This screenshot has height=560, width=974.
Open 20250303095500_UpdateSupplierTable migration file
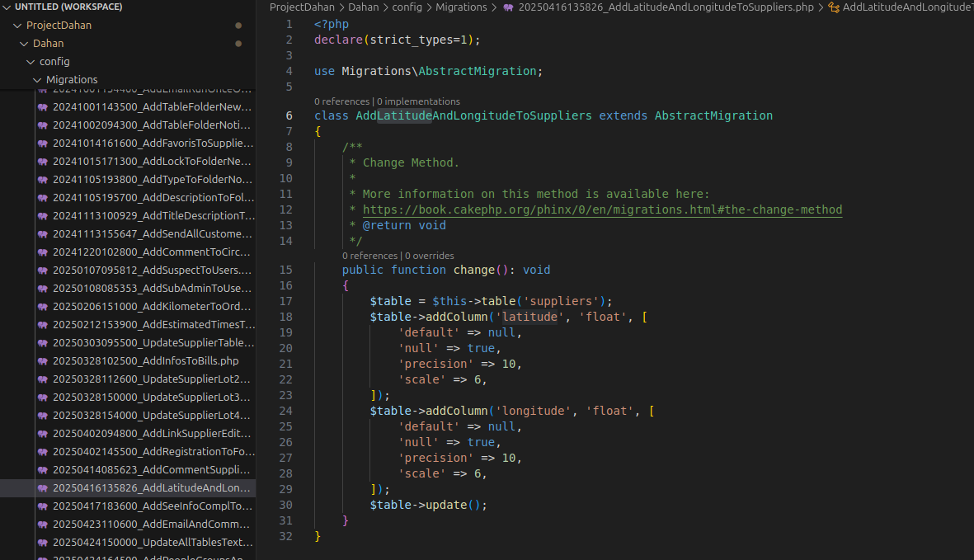click(153, 343)
